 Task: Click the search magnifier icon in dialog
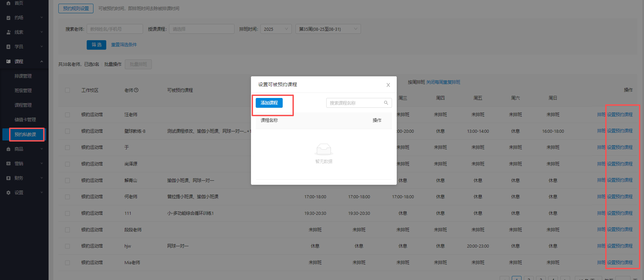[x=386, y=103]
